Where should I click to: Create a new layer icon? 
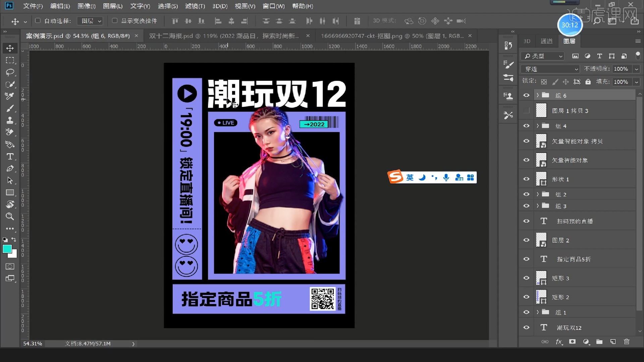click(x=613, y=342)
